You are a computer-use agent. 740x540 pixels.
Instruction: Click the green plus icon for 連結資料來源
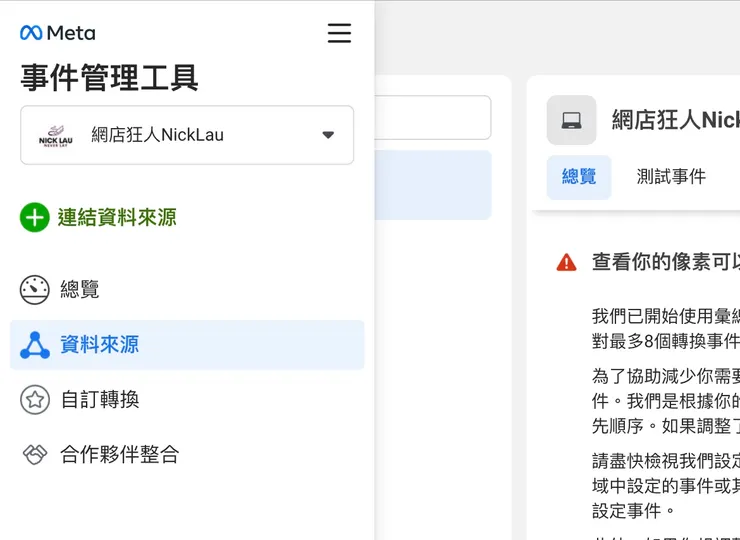34,217
